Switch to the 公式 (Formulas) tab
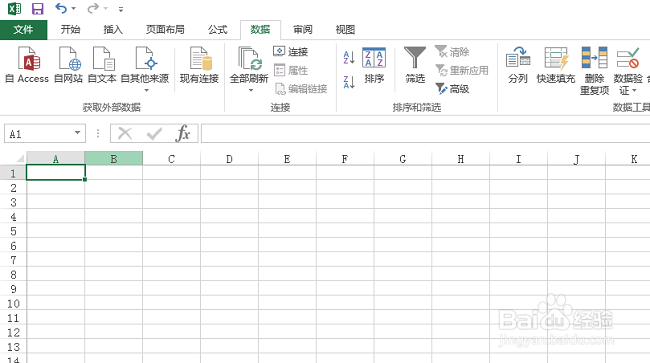 click(x=218, y=29)
